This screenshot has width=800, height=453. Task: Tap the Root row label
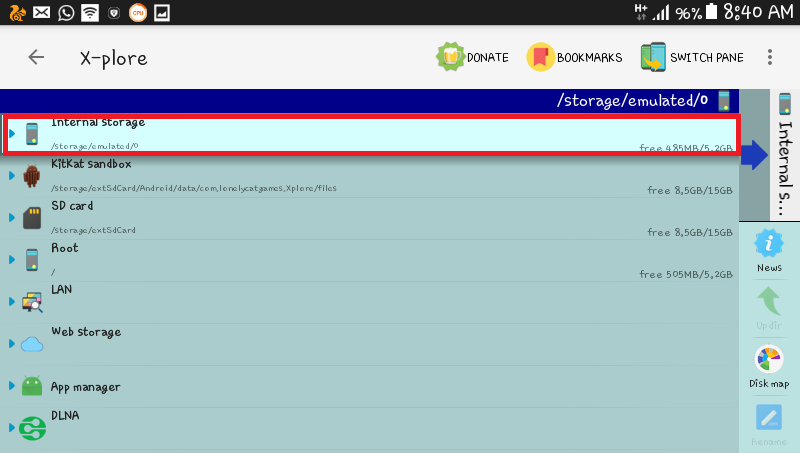tap(65, 248)
